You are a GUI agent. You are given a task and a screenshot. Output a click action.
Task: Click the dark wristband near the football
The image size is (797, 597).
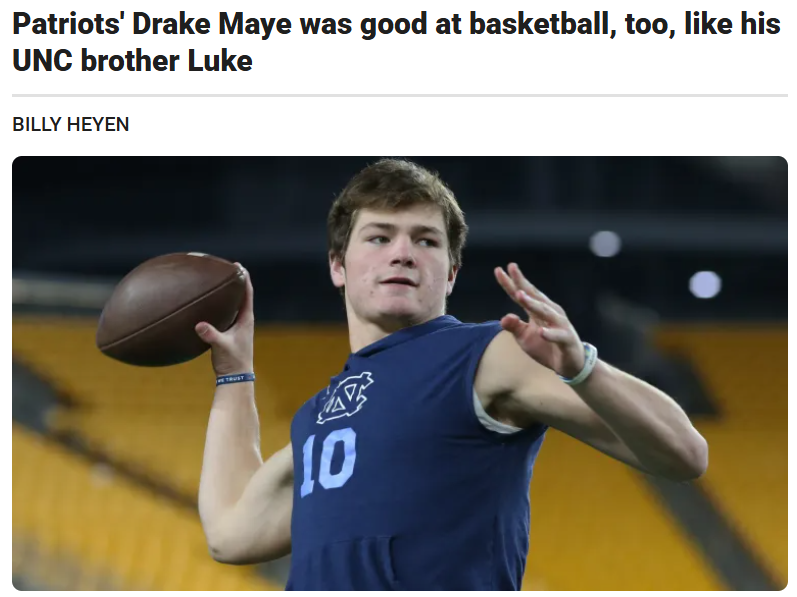tap(235, 379)
